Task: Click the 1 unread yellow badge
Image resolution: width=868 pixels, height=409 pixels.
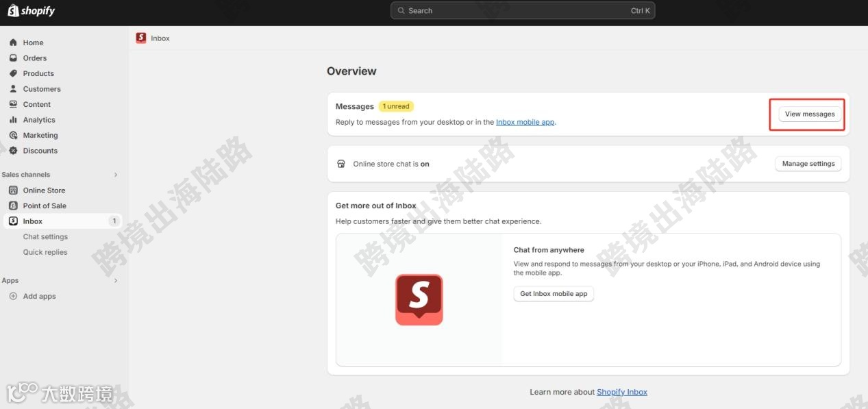Action: [396, 106]
